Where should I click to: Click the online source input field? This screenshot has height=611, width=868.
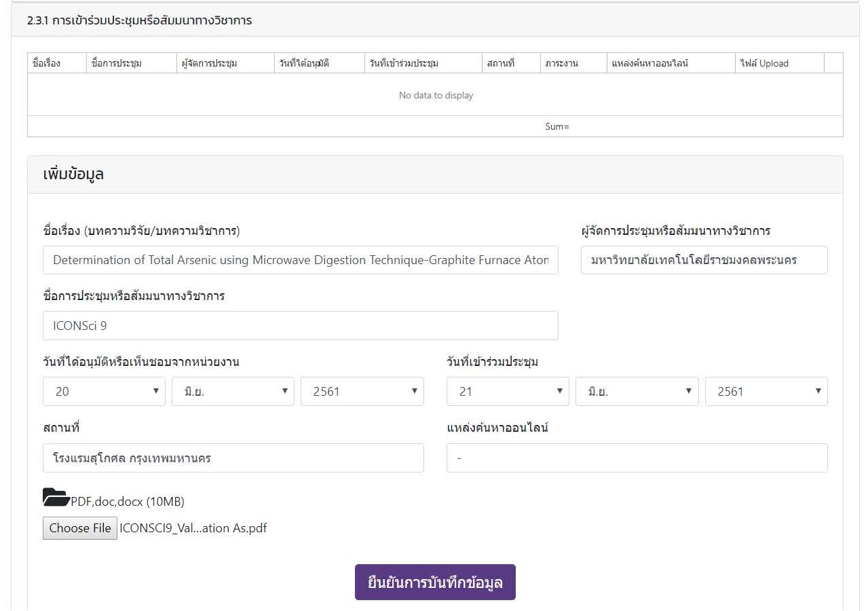click(637, 458)
